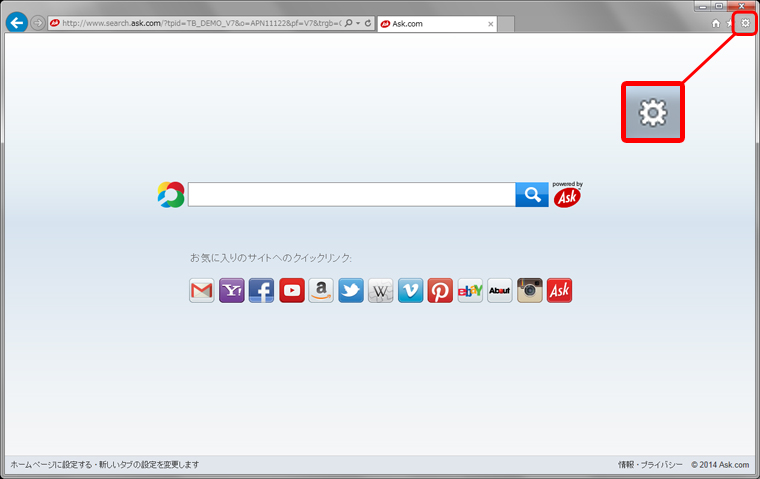Open the Instagram quick link icon
This screenshot has width=760, height=479.
tap(530, 290)
